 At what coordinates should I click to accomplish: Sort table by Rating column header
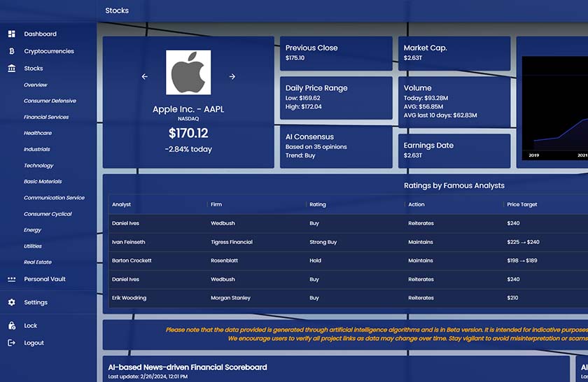[317, 204]
